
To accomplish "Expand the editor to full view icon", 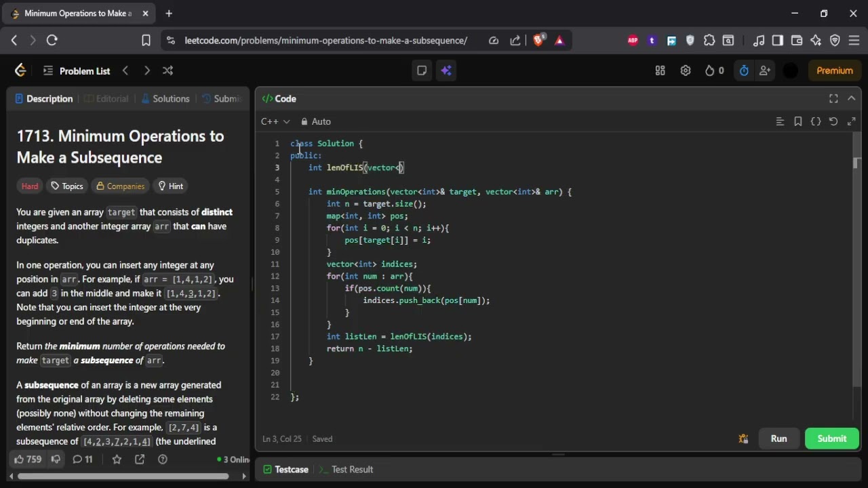I will [x=851, y=121].
